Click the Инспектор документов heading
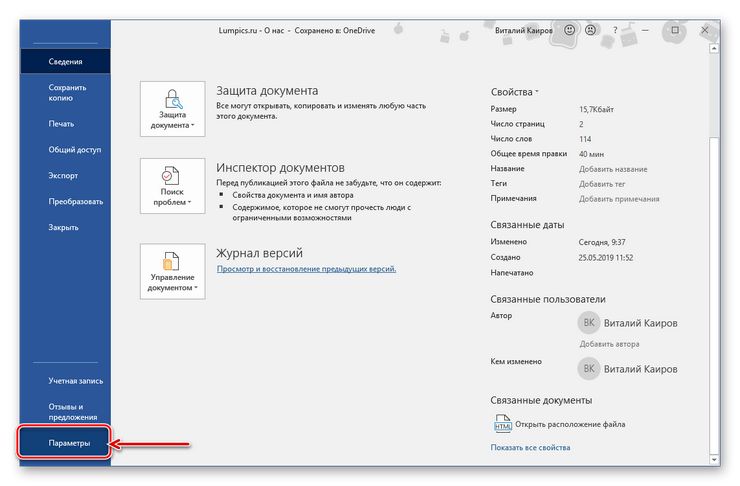740x486 pixels. 280,168
